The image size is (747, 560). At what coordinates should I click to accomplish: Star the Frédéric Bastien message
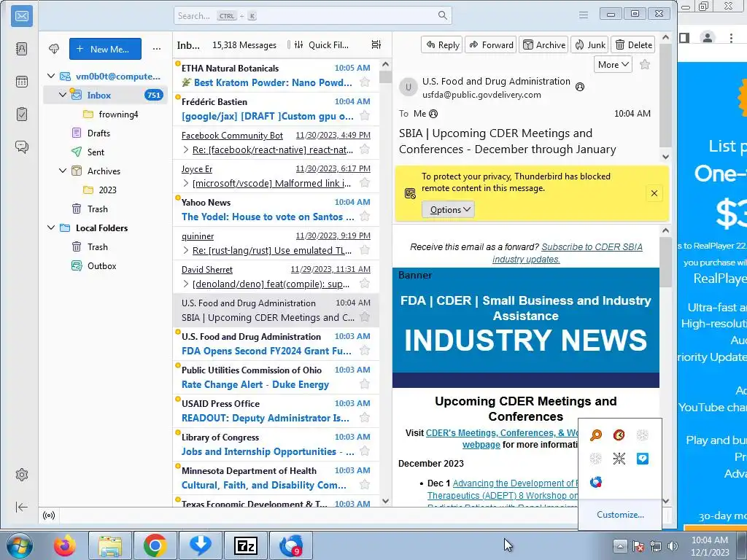pos(365,116)
